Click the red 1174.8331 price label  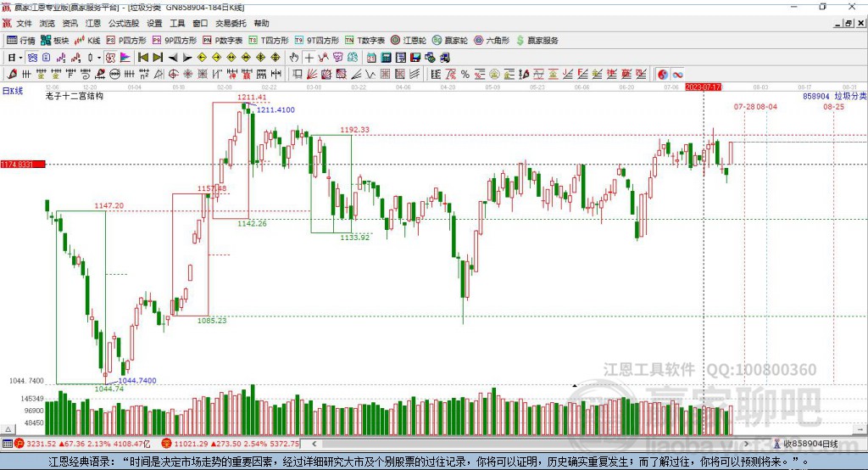[x=23, y=164]
